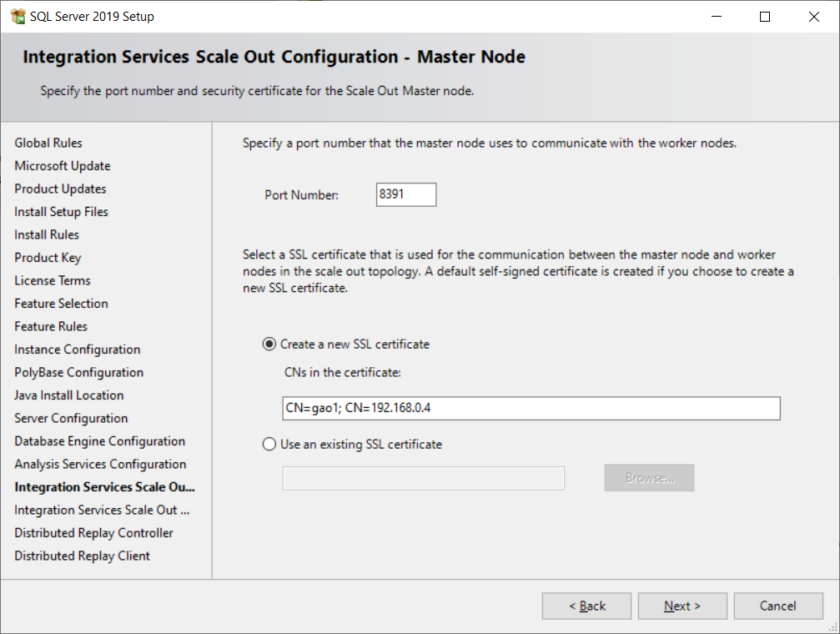The height and width of the screenshot is (634, 840).
Task: Select the Java Install Location step
Action: [x=68, y=395]
